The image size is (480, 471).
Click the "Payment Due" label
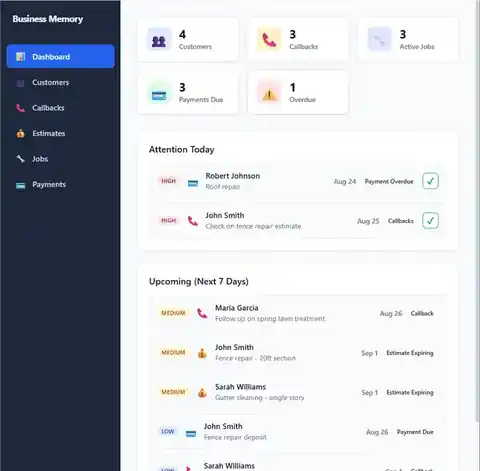pos(415,432)
